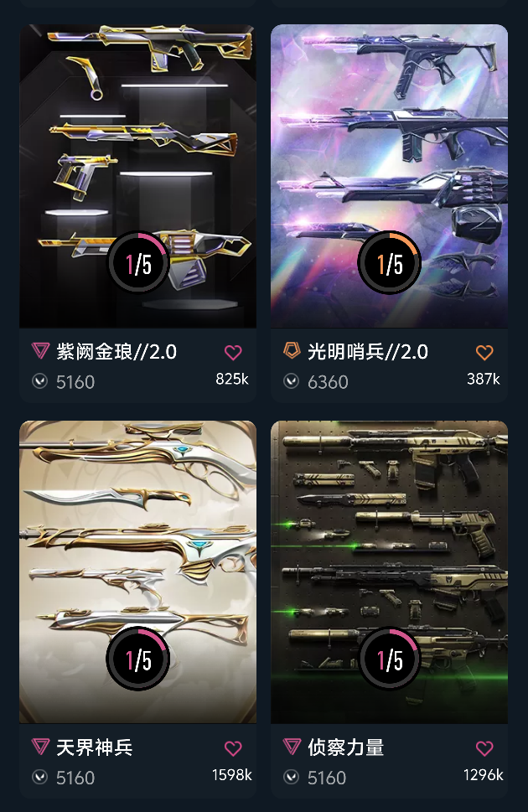The image size is (528, 812).
Task: Open the 1/5 progress ring on 天界神兵 image
Action: click(138, 659)
